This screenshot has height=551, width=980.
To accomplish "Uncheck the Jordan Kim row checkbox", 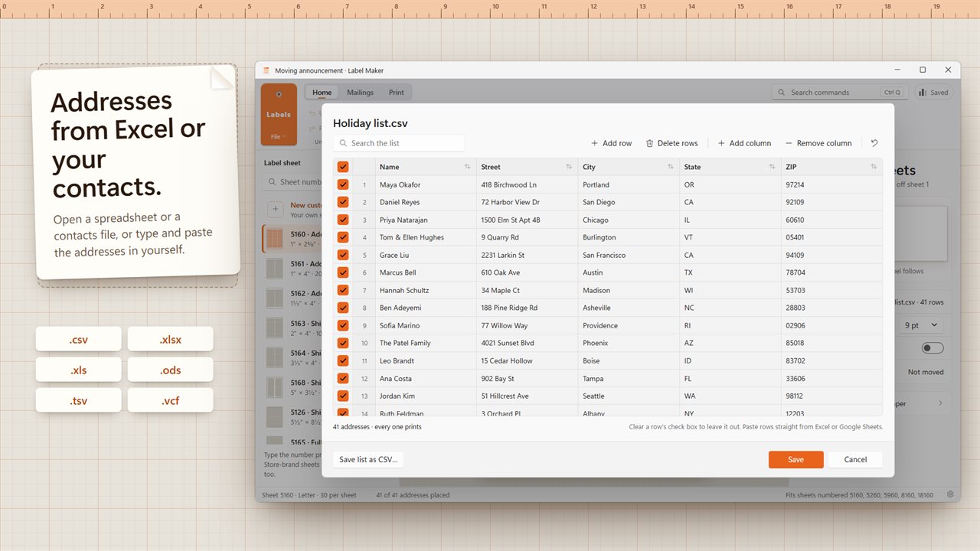I will coord(343,396).
